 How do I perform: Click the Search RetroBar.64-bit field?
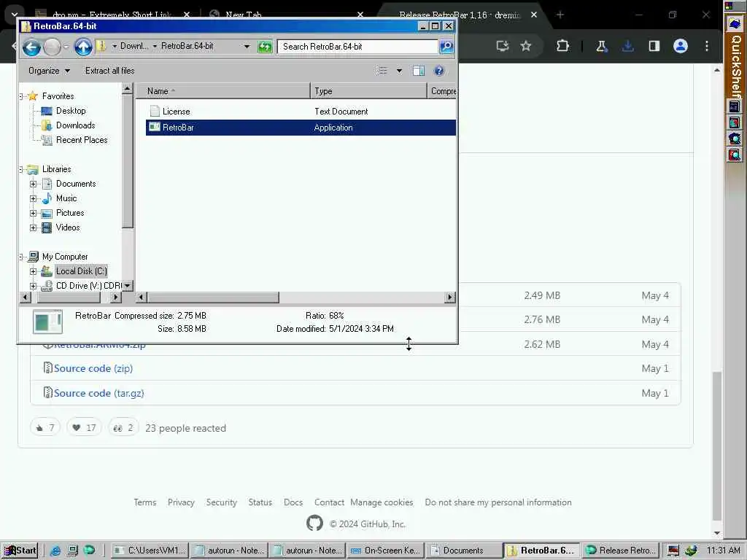tap(357, 47)
